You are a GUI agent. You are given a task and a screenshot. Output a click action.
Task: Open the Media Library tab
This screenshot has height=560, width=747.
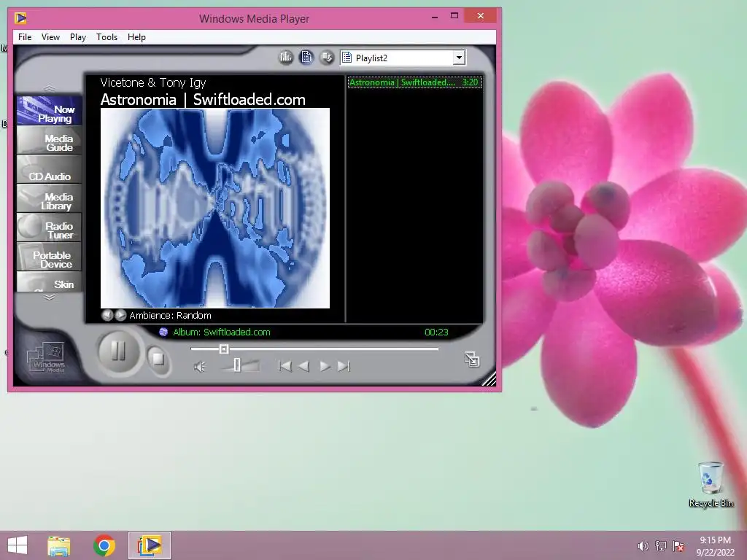click(49, 199)
